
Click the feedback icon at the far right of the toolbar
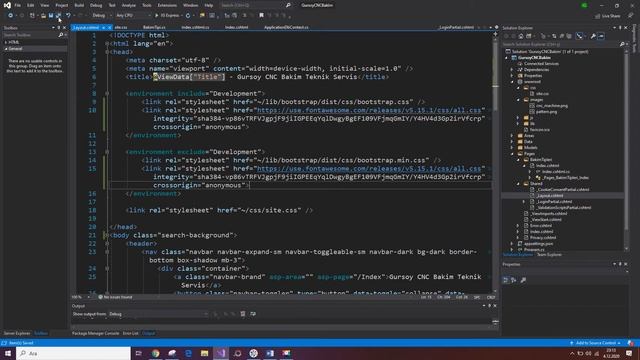click(631, 16)
